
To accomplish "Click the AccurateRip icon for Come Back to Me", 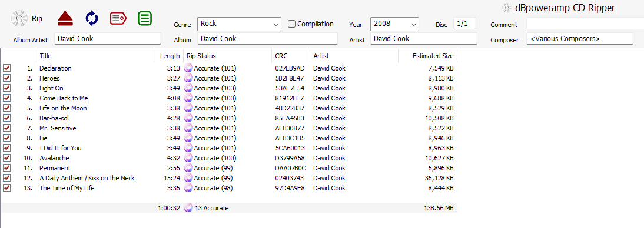I will click(x=188, y=98).
